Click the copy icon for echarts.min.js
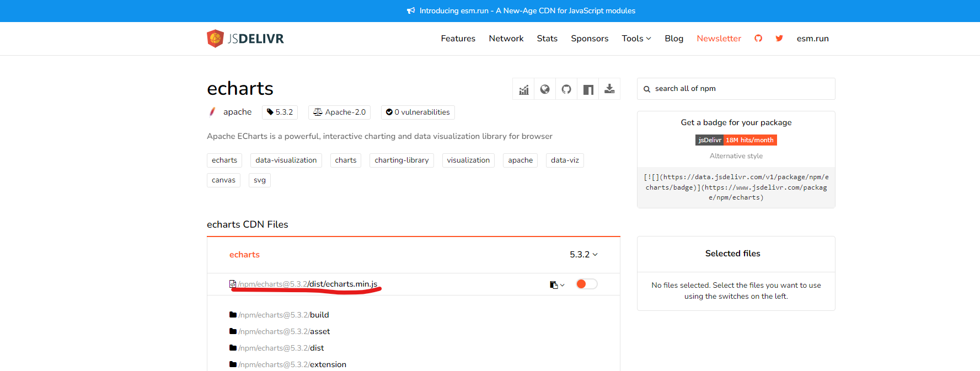The width and height of the screenshot is (980, 371). point(554,285)
